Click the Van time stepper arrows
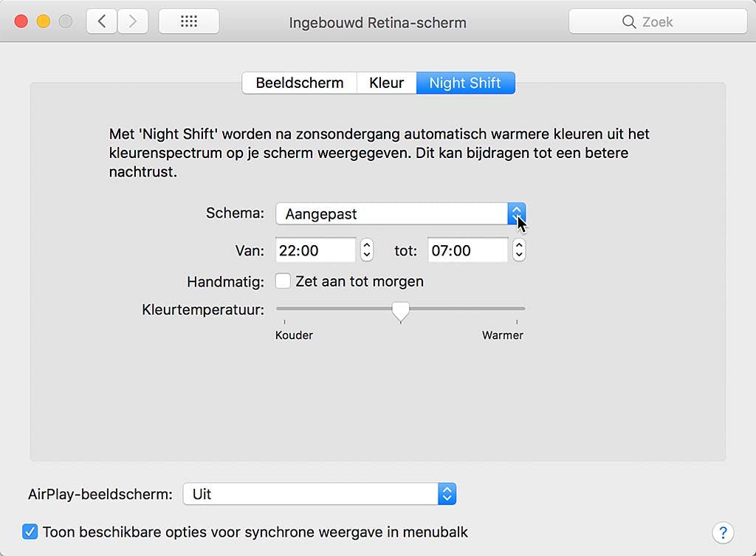This screenshot has width=756, height=556. tap(366, 250)
